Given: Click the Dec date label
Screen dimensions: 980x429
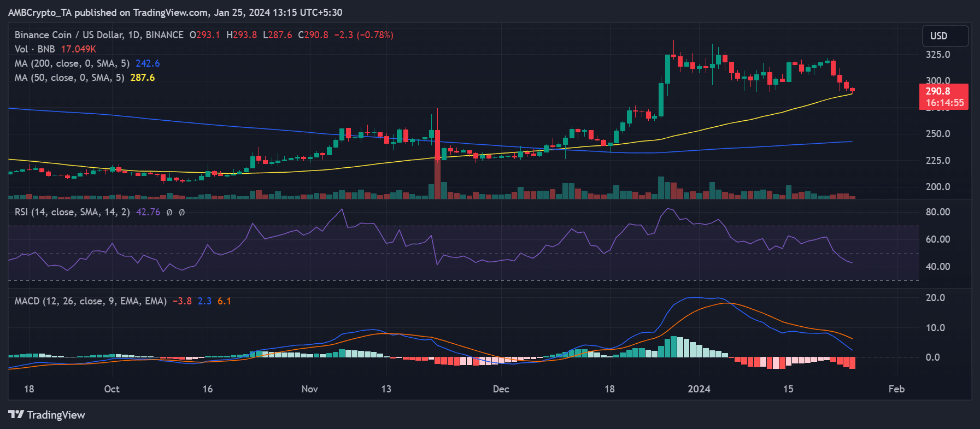Looking at the screenshot, I should tap(501, 389).
